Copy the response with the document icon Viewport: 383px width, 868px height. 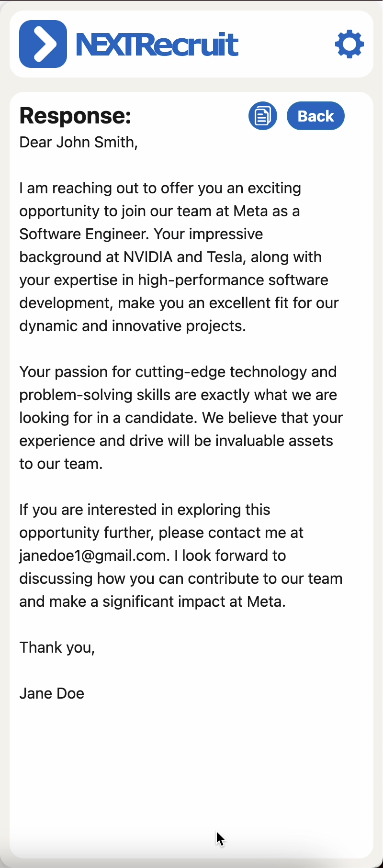263,116
